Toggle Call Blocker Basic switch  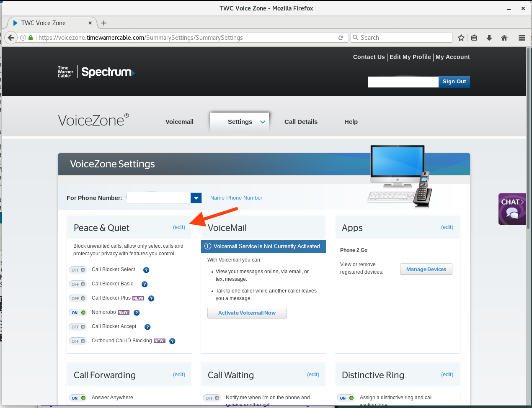coord(78,284)
